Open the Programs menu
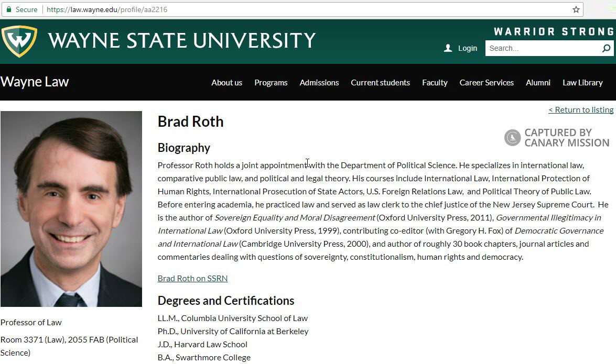616x364 pixels. click(271, 82)
